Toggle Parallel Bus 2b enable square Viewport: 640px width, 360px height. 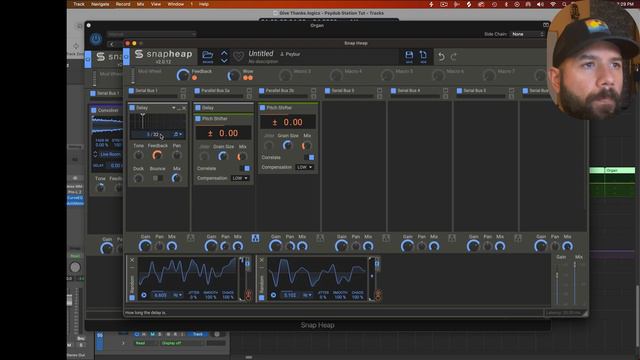pos(262,91)
